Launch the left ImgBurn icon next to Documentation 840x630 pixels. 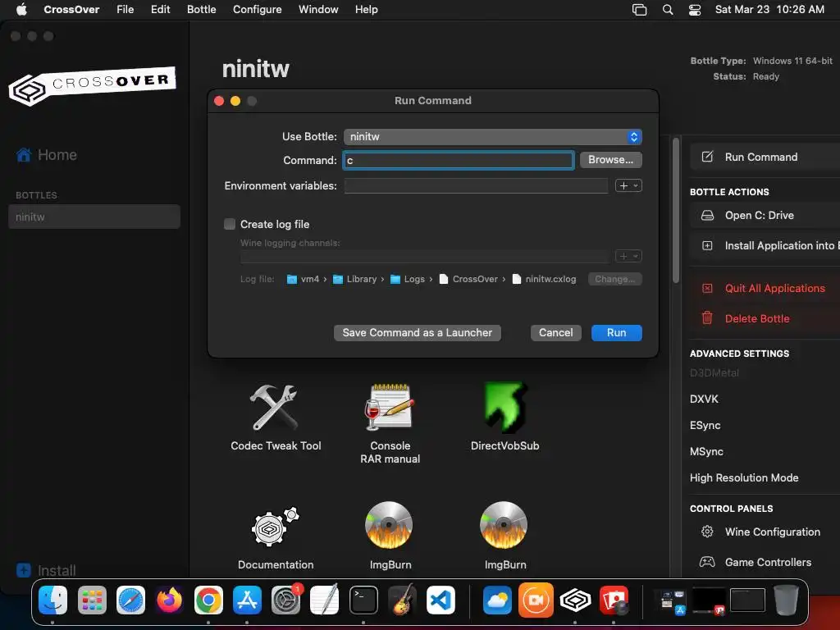click(390, 525)
